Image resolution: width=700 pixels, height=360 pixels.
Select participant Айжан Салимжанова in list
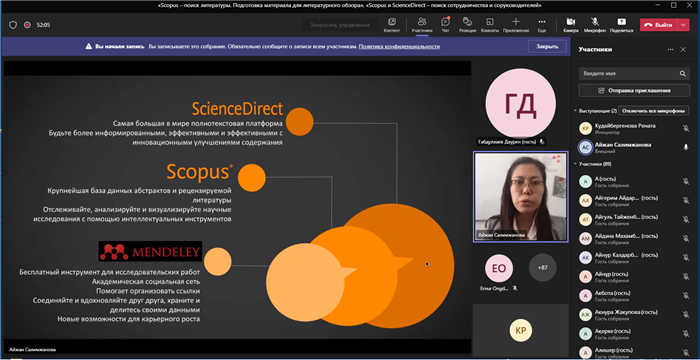634,147
